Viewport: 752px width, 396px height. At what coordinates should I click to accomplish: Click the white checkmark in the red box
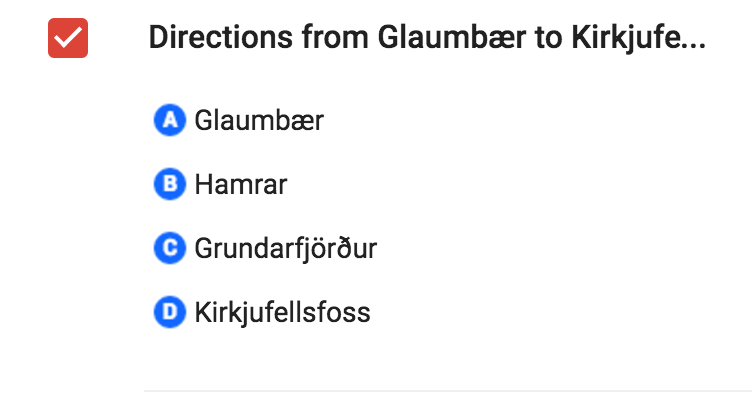[x=68, y=38]
